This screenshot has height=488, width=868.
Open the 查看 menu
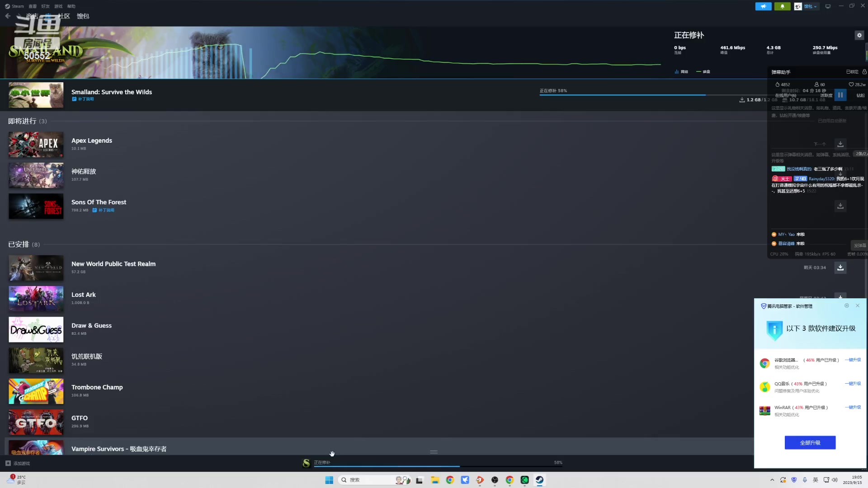point(33,6)
